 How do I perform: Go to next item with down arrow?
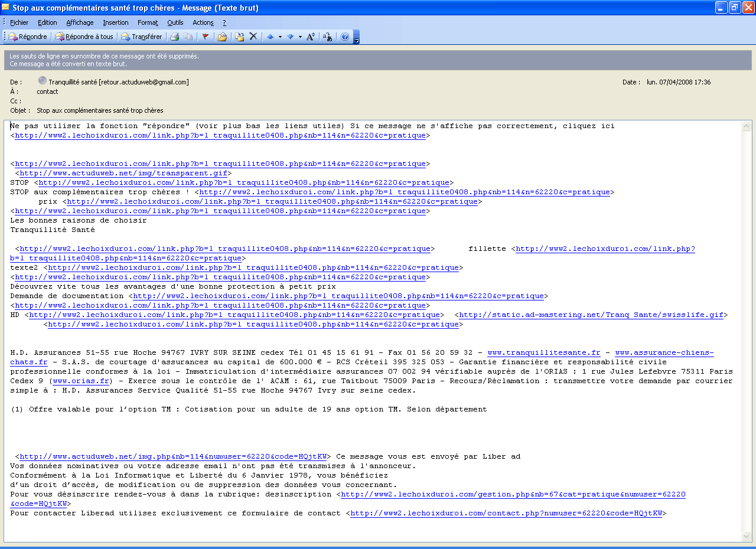click(290, 37)
